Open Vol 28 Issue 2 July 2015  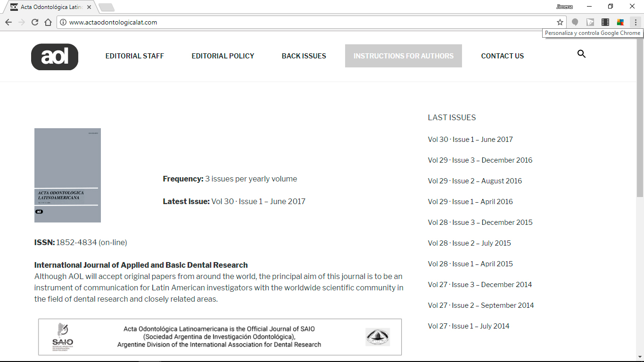[x=469, y=243]
